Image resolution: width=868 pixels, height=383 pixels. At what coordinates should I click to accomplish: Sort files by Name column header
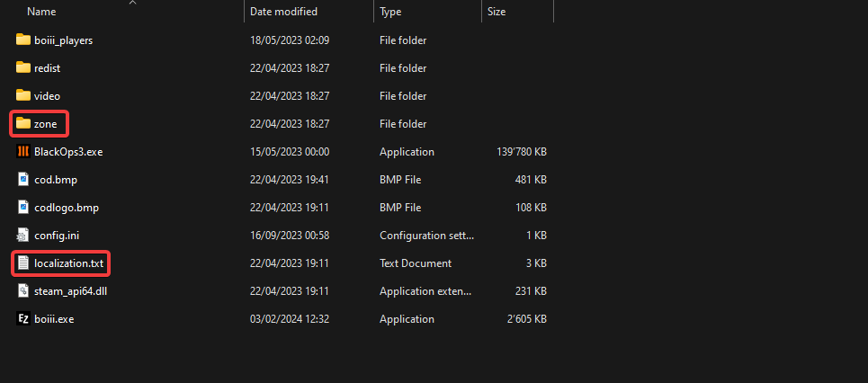(41, 12)
